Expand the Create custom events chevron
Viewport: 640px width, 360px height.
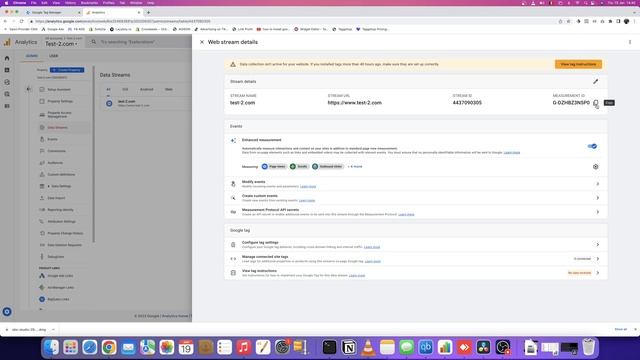(x=598, y=198)
